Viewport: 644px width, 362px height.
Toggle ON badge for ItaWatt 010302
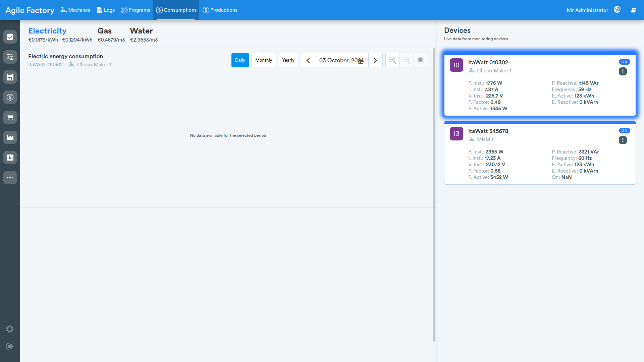(624, 62)
